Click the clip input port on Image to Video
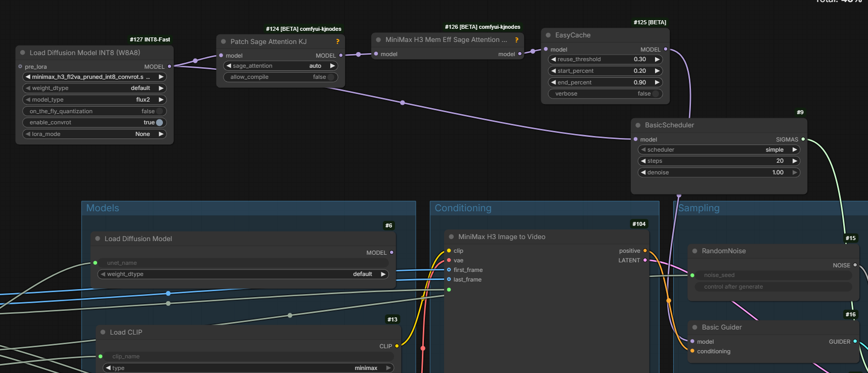Viewport: 868px width, 373px height. pos(449,251)
